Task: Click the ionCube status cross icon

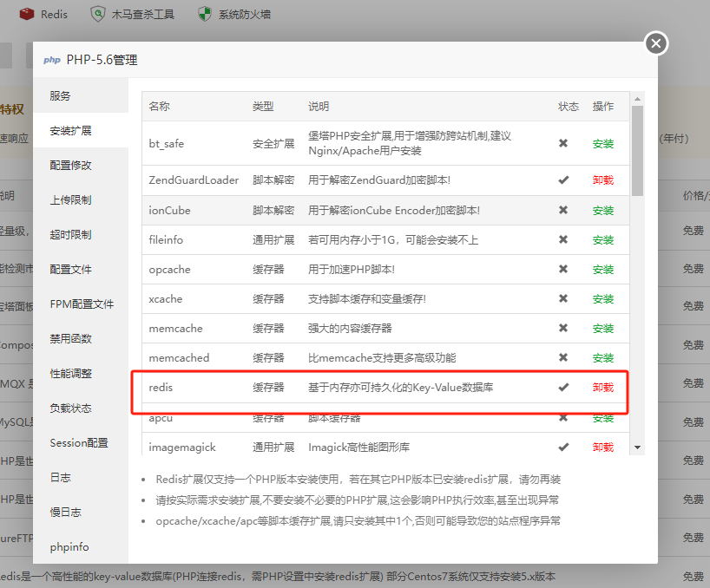Action: 563,210
